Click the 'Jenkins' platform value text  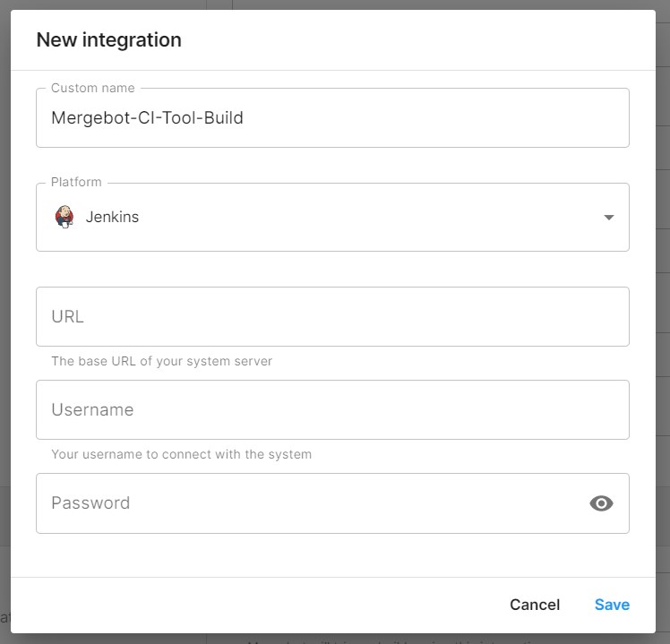(x=112, y=217)
